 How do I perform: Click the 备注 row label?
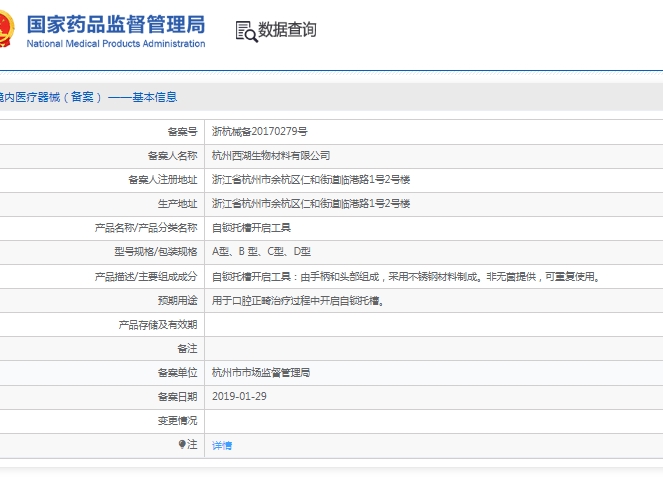[187, 348]
